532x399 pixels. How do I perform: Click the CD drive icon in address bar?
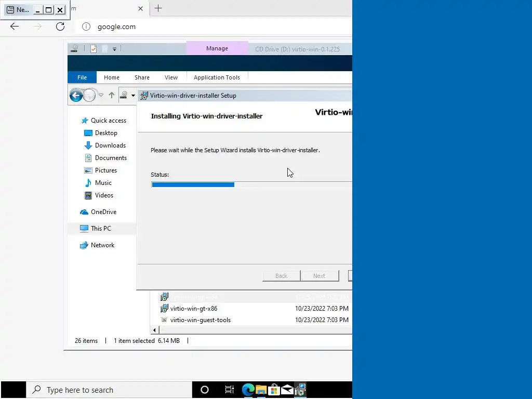(124, 96)
